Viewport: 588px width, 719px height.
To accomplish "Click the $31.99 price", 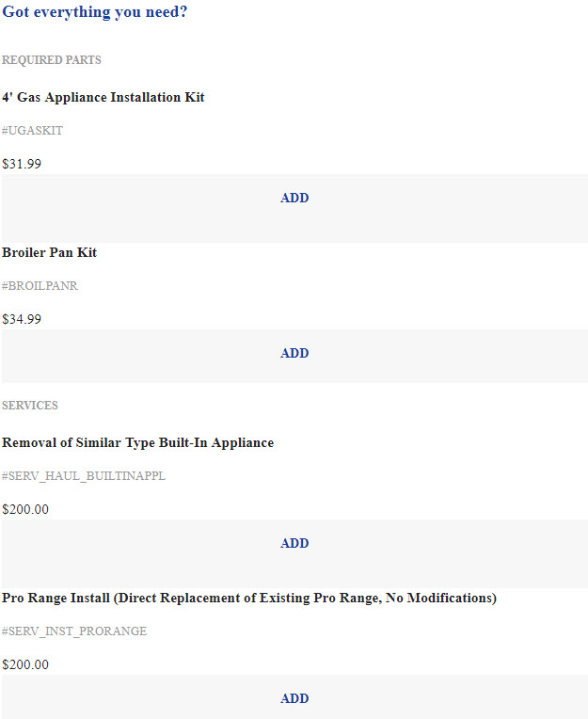I will pyautogui.click(x=22, y=164).
